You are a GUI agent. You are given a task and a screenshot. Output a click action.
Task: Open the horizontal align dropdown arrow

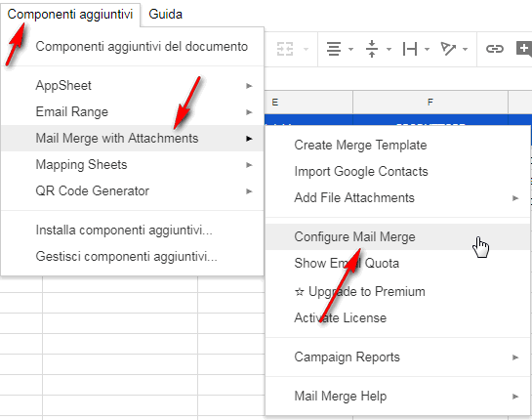tap(350, 49)
